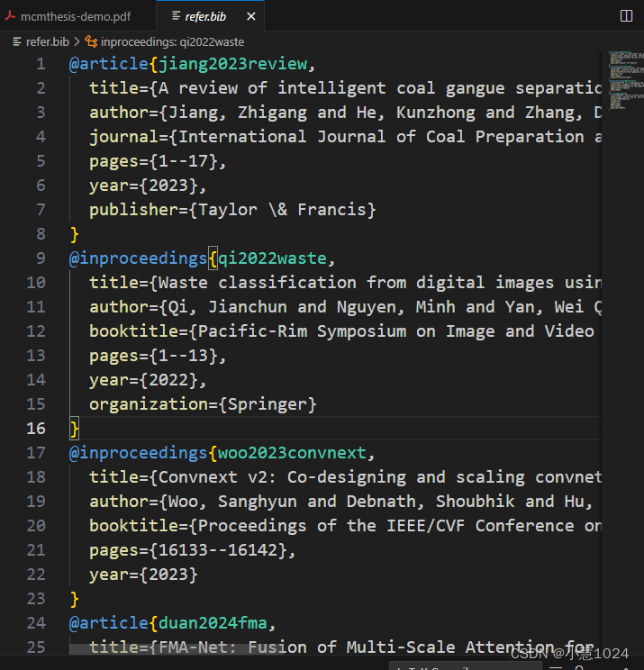Click the qi2022waste citation key
This screenshot has width=644, height=670.
pyautogui.click(x=273, y=258)
